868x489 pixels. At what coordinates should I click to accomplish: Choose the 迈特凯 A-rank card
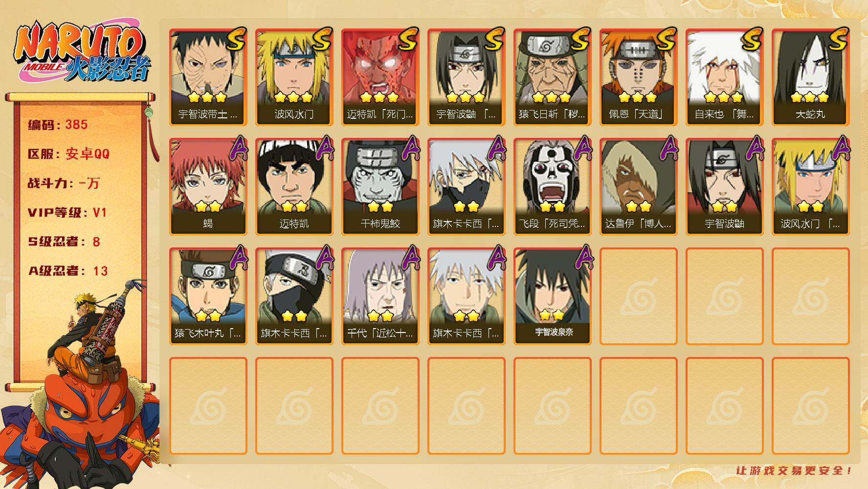(x=294, y=187)
